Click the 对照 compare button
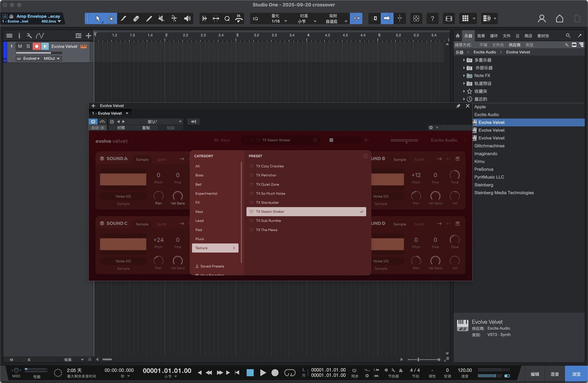Screen dimensions: 588x383 pos(121,128)
